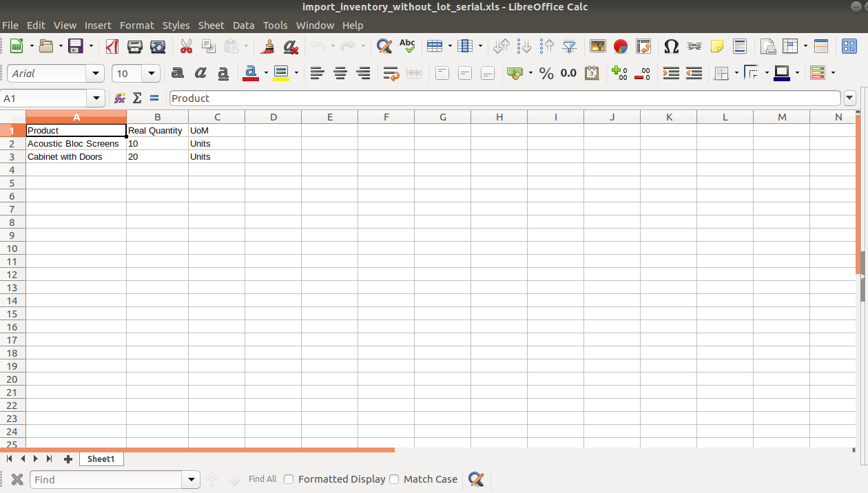Click the Sum sigma icon

click(137, 98)
